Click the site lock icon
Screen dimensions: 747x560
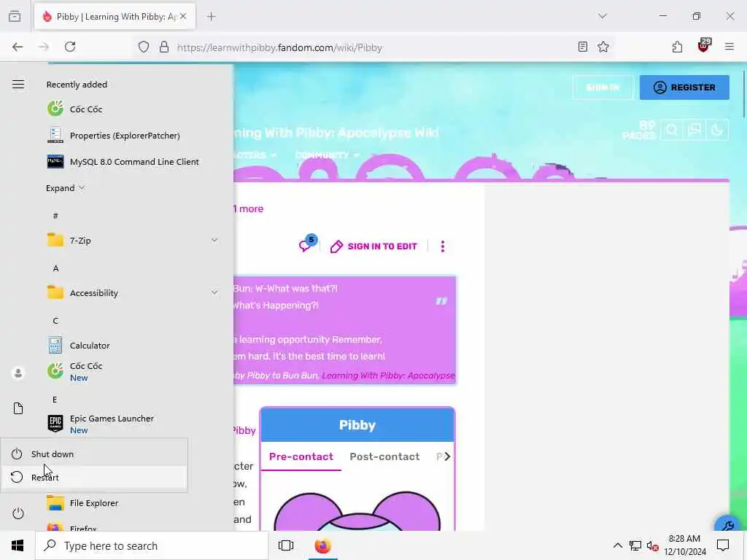click(164, 47)
